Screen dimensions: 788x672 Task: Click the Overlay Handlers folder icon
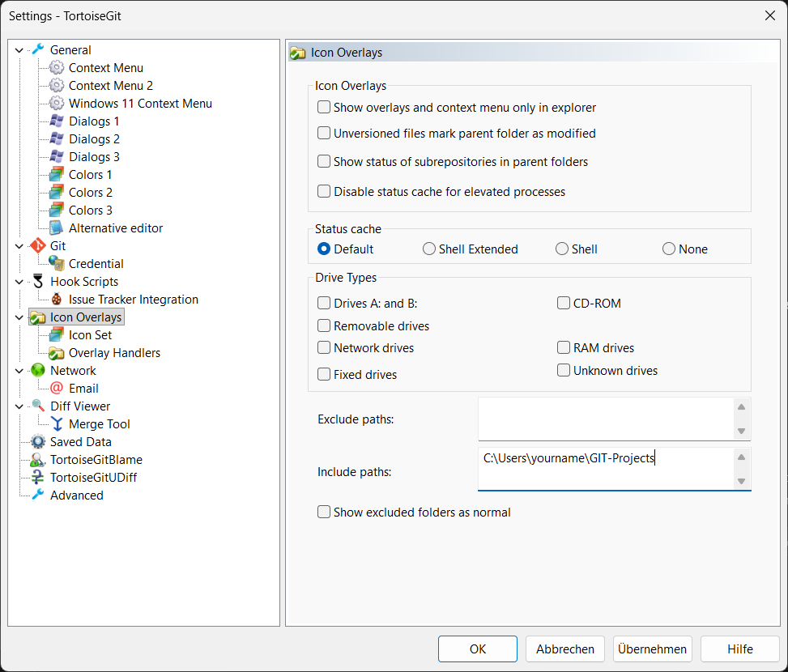pos(57,353)
